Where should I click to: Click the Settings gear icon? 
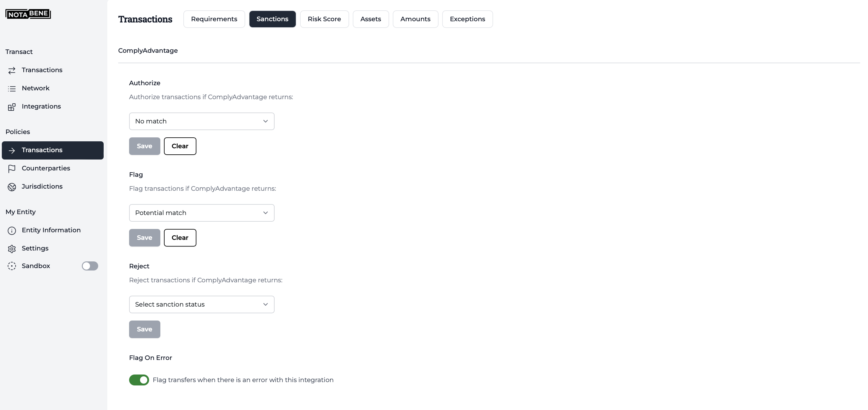[12, 249]
